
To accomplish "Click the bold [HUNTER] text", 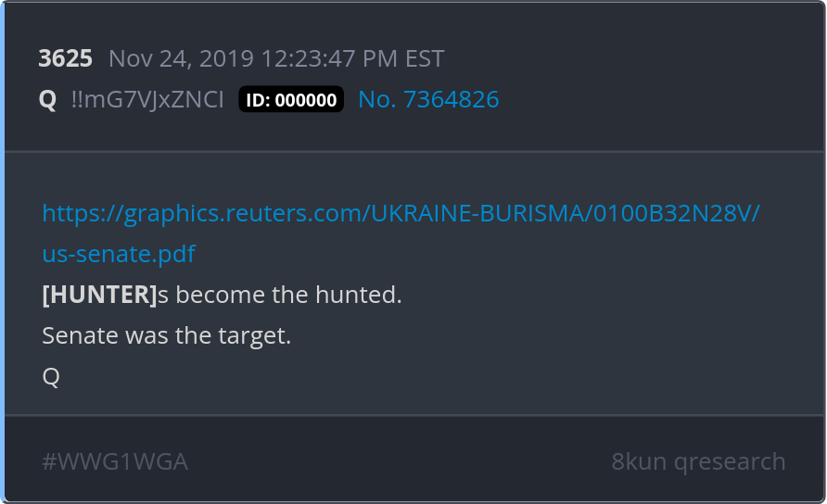I will pyautogui.click(x=99, y=295).
